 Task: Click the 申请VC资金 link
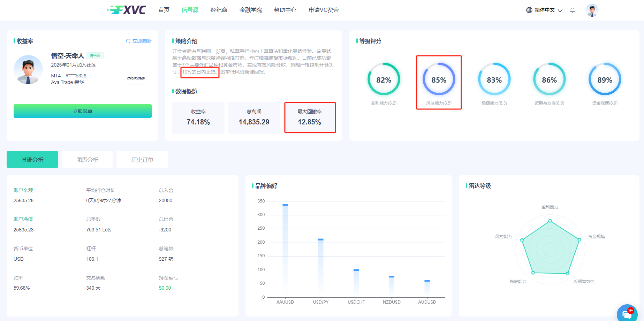pos(323,10)
